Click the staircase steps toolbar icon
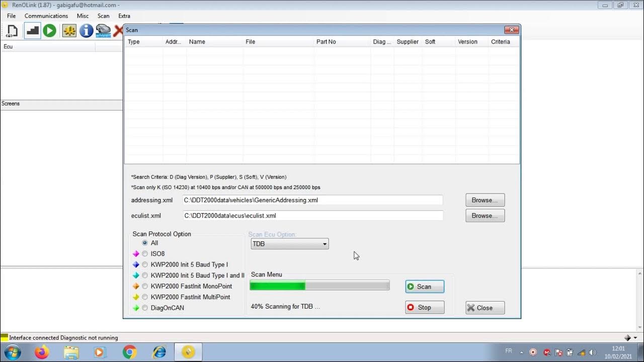644x362 pixels. point(32,31)
